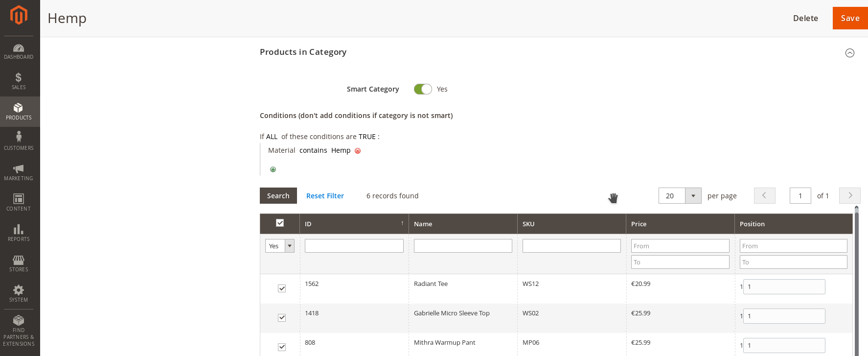Collapse the Products in Category section
Viewport: 868px width, 356px height.
[x=850, y=53]
